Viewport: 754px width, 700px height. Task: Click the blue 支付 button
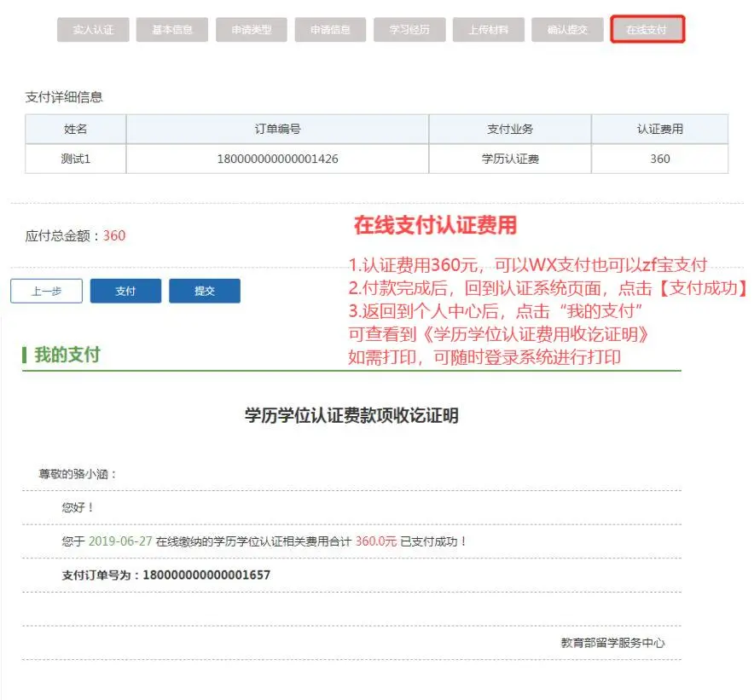pos(125,291)
